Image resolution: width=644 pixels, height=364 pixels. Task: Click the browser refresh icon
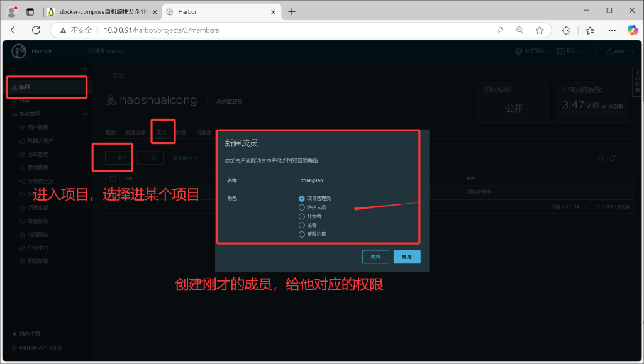36,30
